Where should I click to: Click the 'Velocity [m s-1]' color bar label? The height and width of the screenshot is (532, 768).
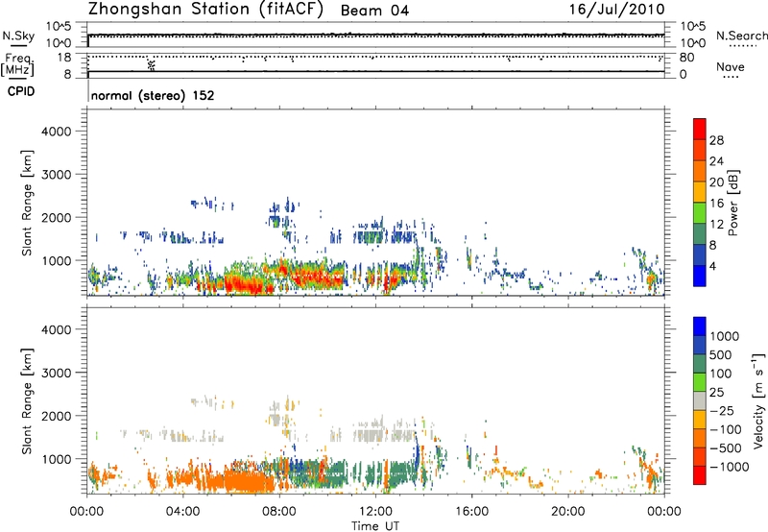click(758, 400)
